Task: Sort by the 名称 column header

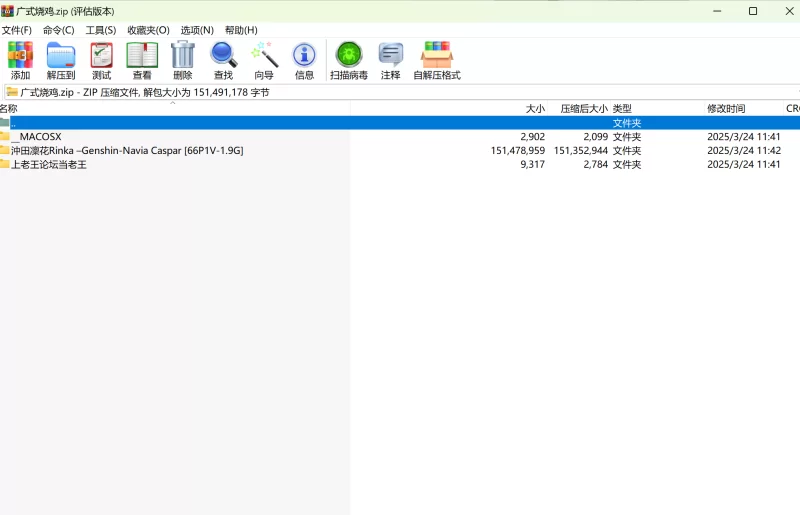Action: tap(175, 108)
